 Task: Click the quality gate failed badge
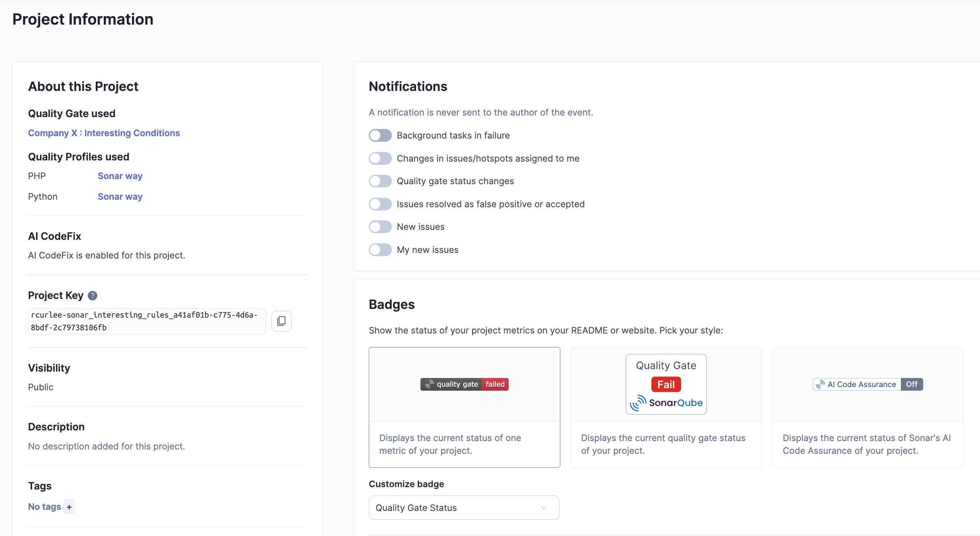pos(464,384)
